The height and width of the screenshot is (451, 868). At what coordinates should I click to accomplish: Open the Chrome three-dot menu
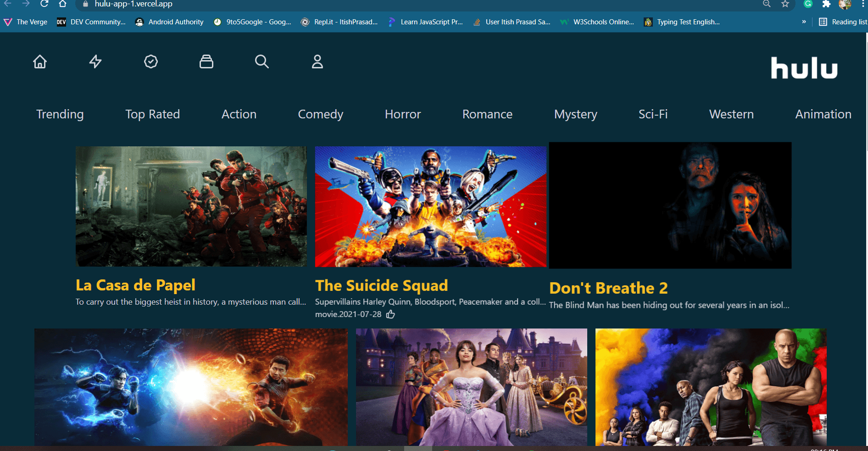863,4
